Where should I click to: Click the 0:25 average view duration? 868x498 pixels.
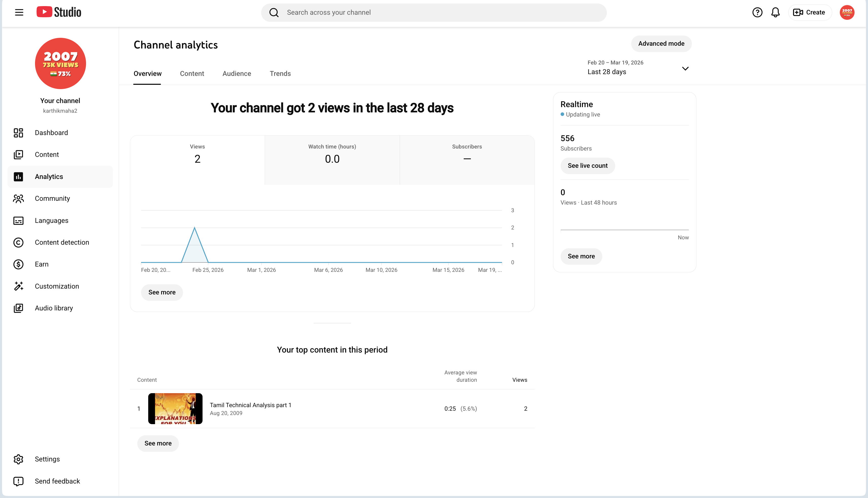click(x=450, y=408)
